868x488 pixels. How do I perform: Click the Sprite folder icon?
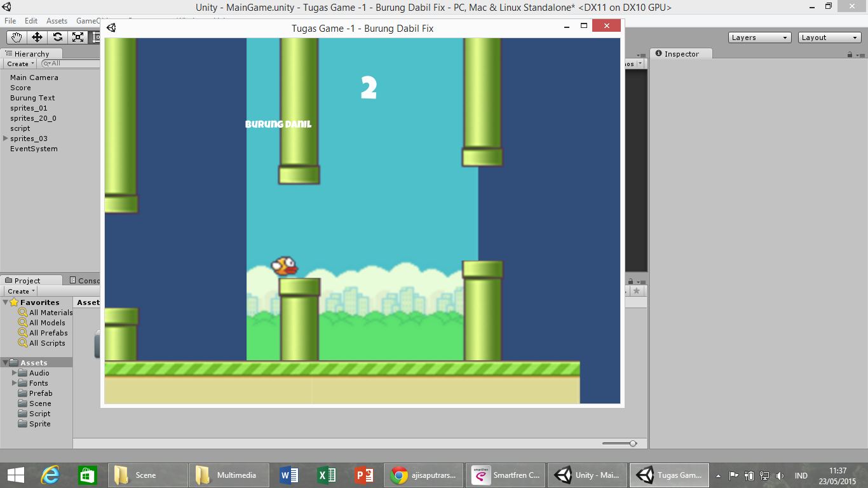click(x=23, y=424)
